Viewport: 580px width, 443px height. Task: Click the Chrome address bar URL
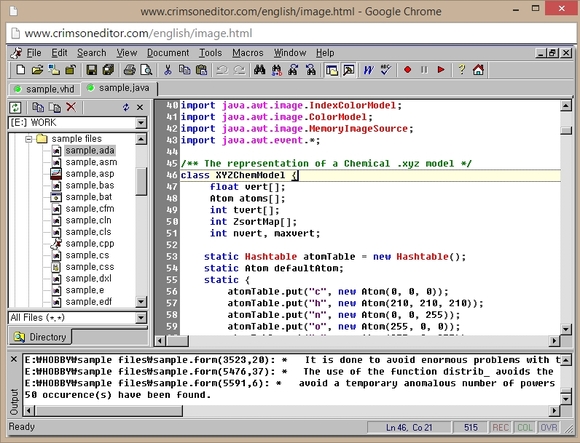138,33
